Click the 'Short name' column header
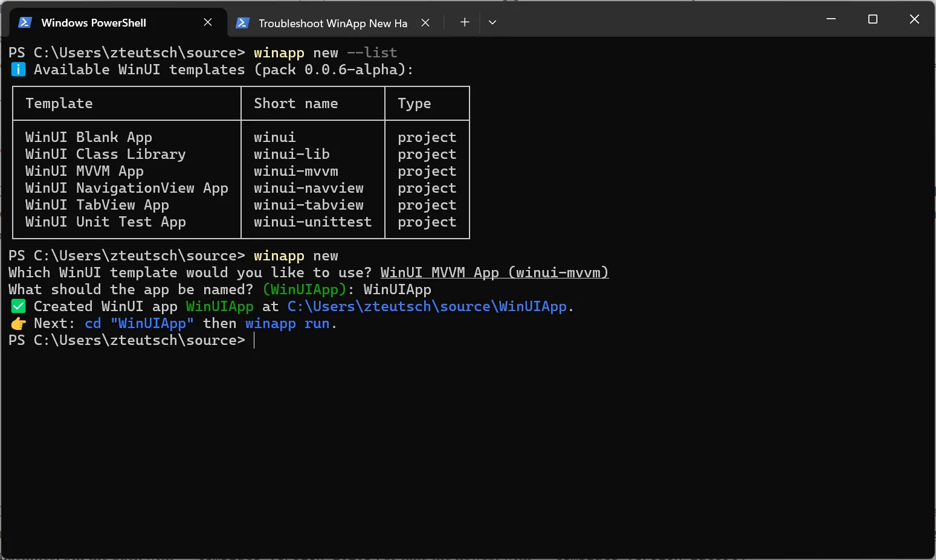This screenshot has height=560, width=936. (x=295, y=103)
